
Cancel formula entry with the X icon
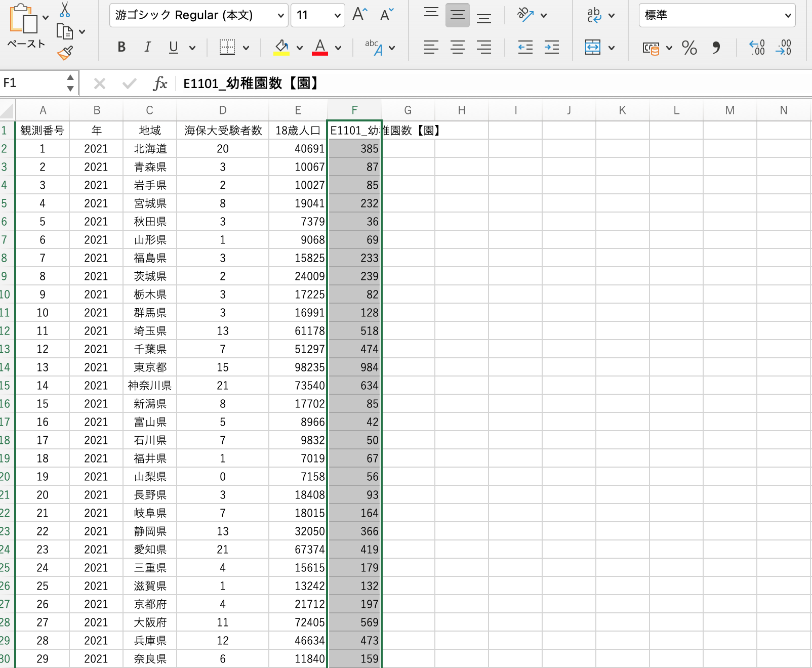(x=100, y=83)
